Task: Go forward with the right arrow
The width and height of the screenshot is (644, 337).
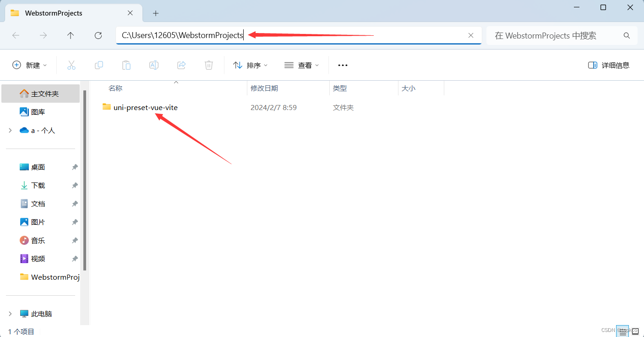Action: point(43,35)
